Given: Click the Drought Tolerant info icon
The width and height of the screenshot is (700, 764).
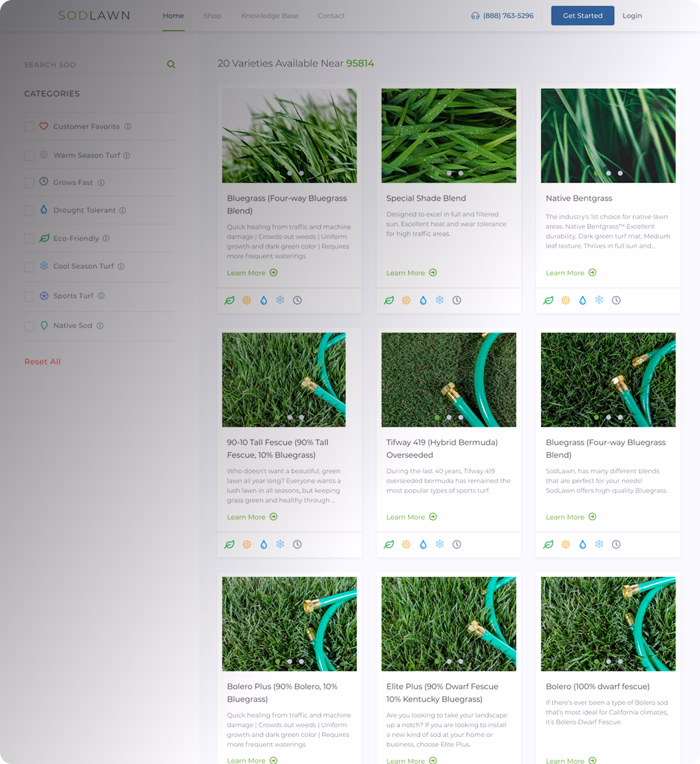Looking at the screenshot, I should (x=122, y=211).
